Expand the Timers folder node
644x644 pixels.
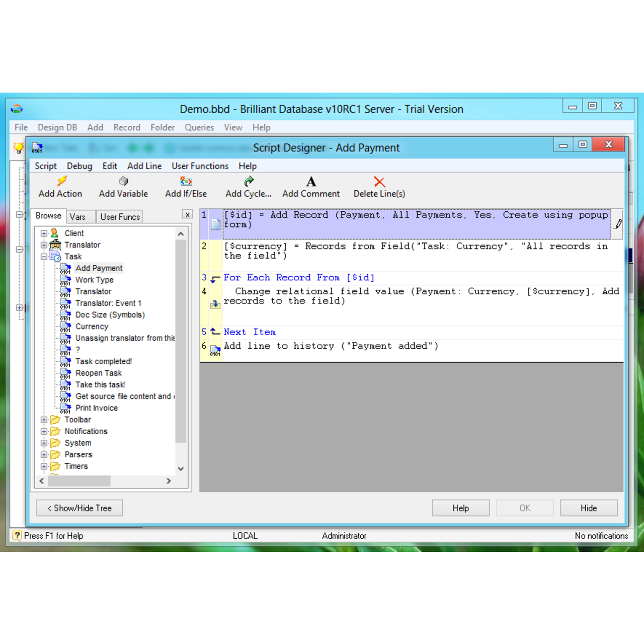pyautogui.click(x=44, y=466)
